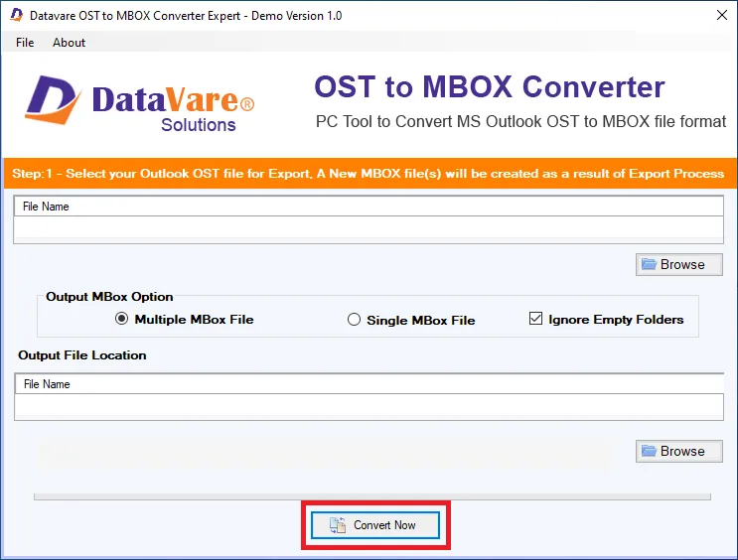Click the Output File Location list area

pyautogui.click(x=369, y=406)
